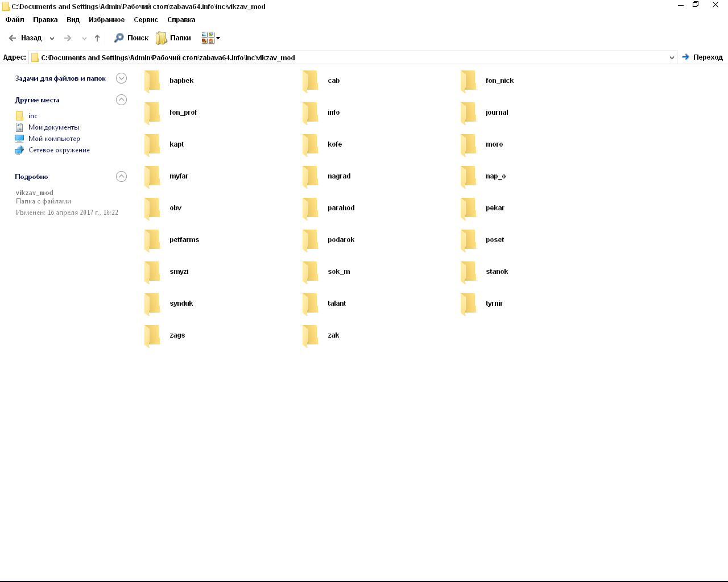
Task: Select the journal folder icon
Action: click(468, 113)
